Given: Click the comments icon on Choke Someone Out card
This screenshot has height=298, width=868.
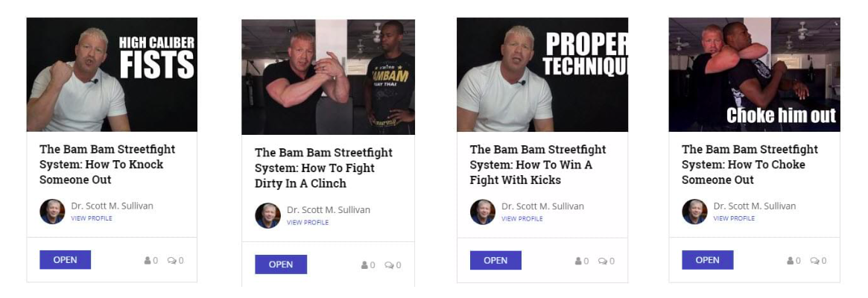Looking at the screenshot, I should tap(814, 261).
